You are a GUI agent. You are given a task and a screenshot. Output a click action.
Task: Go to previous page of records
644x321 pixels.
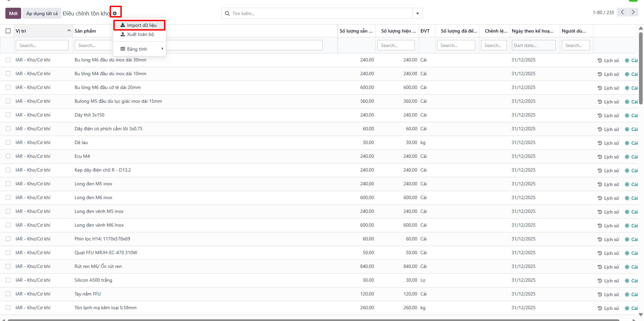click(622, 12)
